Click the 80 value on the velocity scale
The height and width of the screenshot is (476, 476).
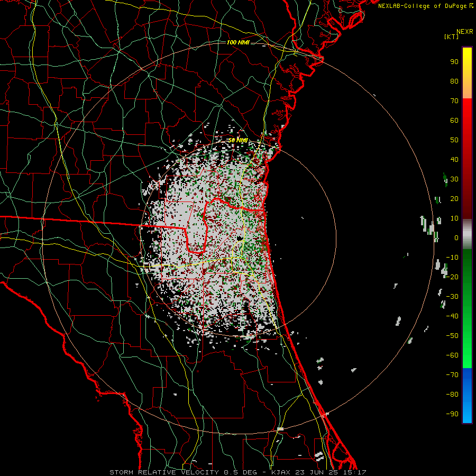coord(454,81)
